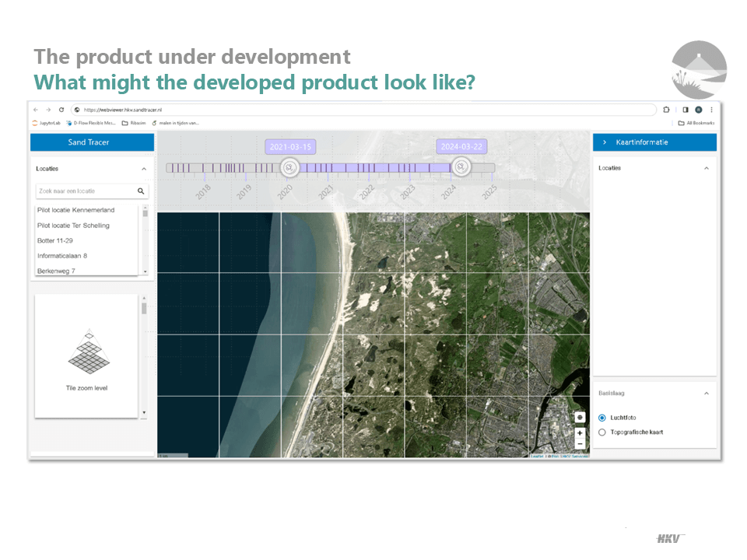Switch basemap to Topografische kaart
This screenshot has height=560, width=747.
(x=601, y=432)
